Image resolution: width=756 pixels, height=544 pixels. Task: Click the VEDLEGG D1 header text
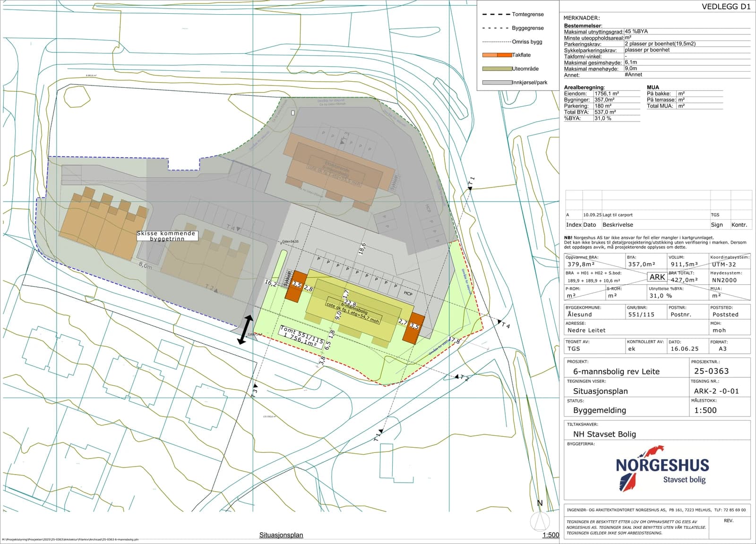(725, 7)
